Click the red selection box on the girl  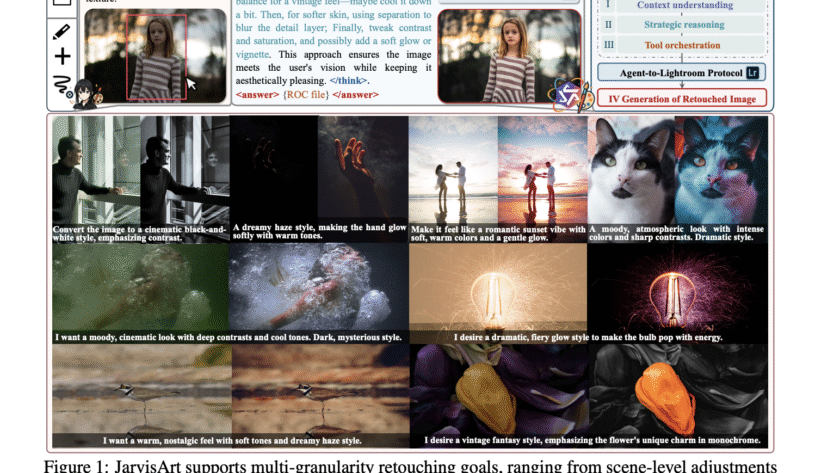click(x=155, y=58)
